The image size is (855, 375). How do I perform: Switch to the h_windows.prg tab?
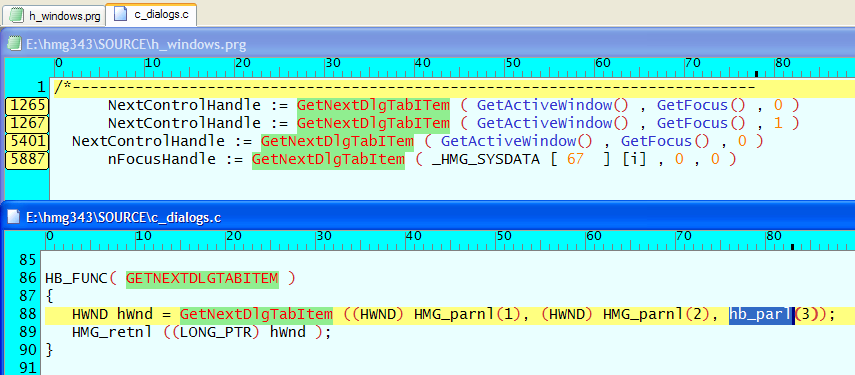pyautogui.click(x=55, y=16)
